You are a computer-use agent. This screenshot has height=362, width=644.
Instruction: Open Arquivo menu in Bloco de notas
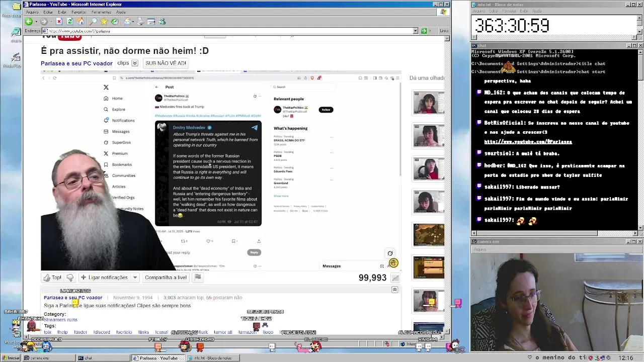pos(479,11)
